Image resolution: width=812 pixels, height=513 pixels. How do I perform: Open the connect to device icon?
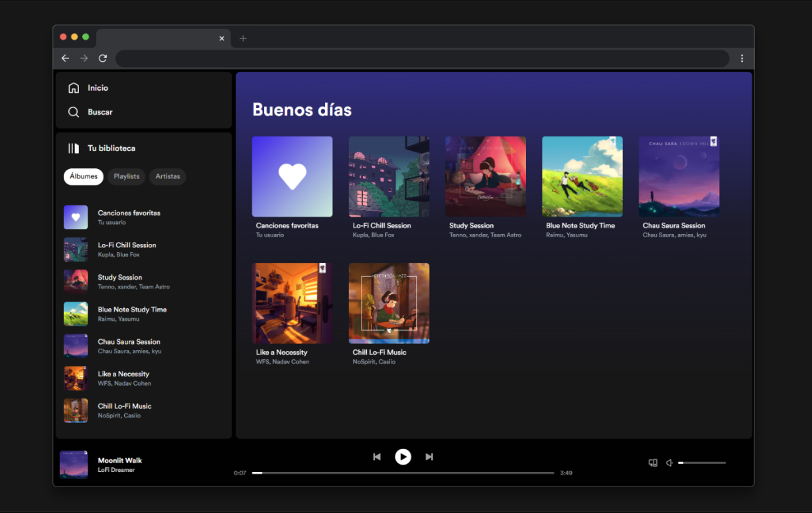[653, 463]
